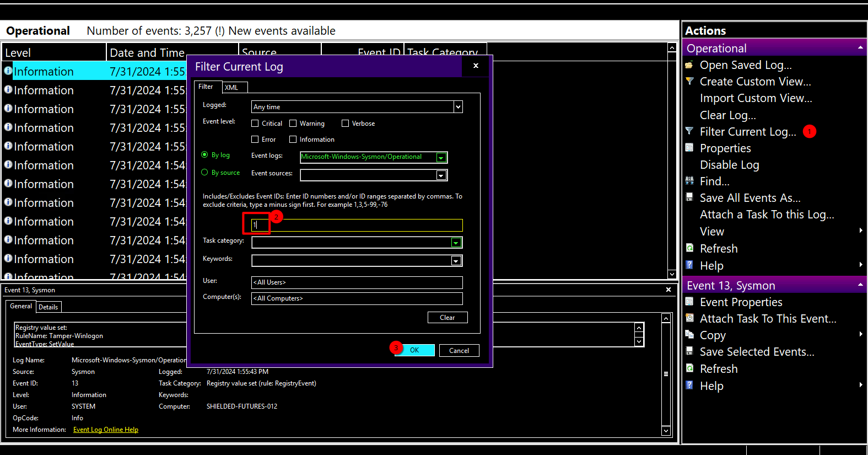Click the Save All Events disk icon
868x455 pixels.
pyautogui.click(x=689, y=197)
